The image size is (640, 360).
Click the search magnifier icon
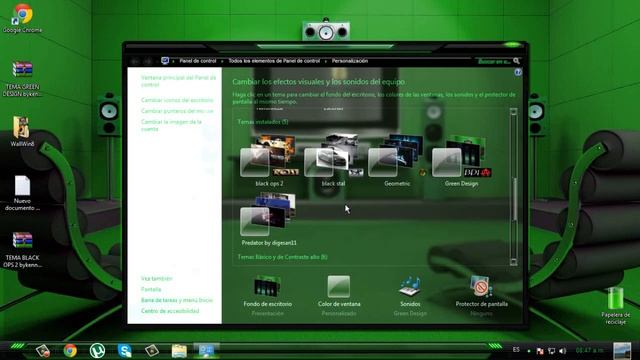tap(516, 61)
